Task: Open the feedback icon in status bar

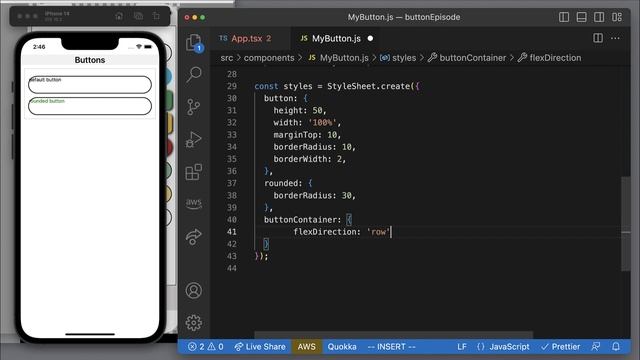Action: pos(596,347)
